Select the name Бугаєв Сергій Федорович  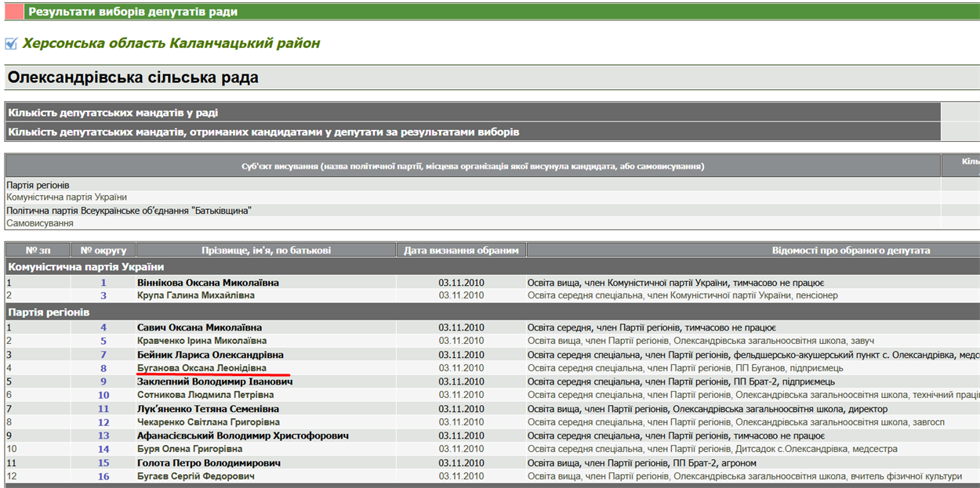click(196, 477)
